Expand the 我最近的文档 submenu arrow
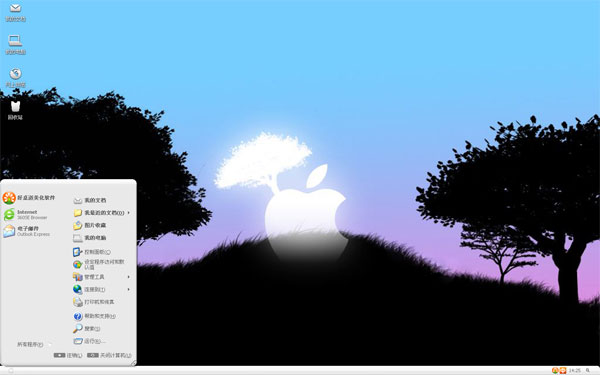 coord(129,212)
